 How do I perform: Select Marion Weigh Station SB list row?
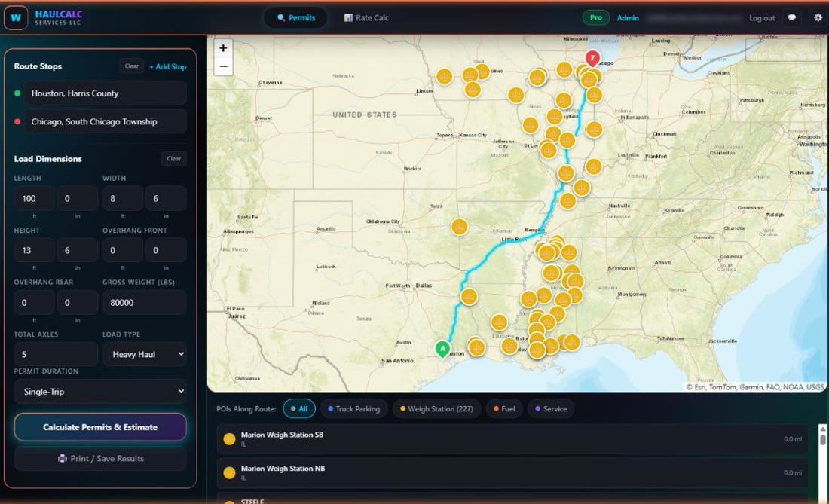pyautogui.click(x=512, y=439)
